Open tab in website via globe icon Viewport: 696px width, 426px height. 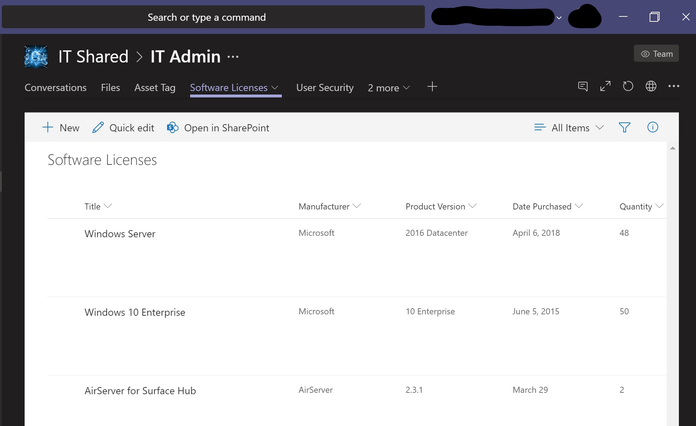tap(651, 87)
